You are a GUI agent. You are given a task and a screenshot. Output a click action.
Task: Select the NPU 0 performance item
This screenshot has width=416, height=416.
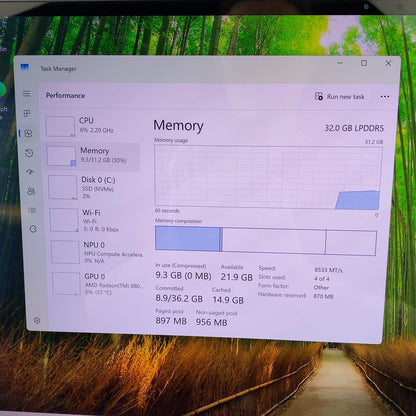97,252
